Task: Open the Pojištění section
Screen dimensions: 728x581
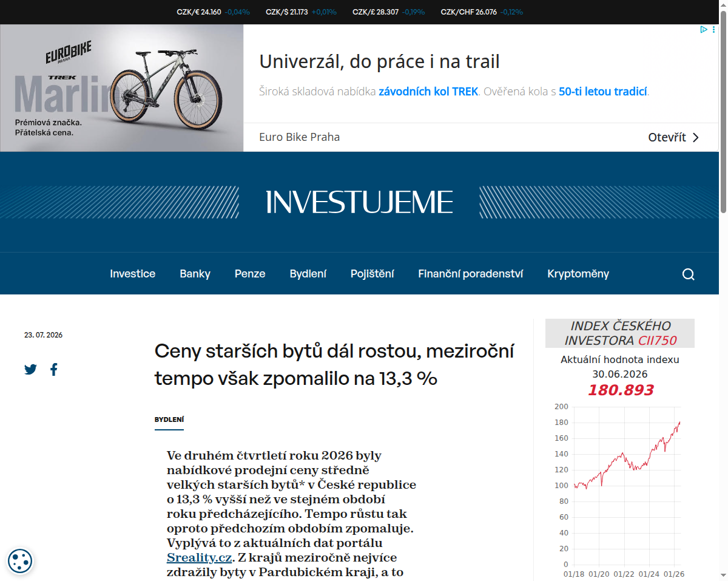Action: (372, 274)
